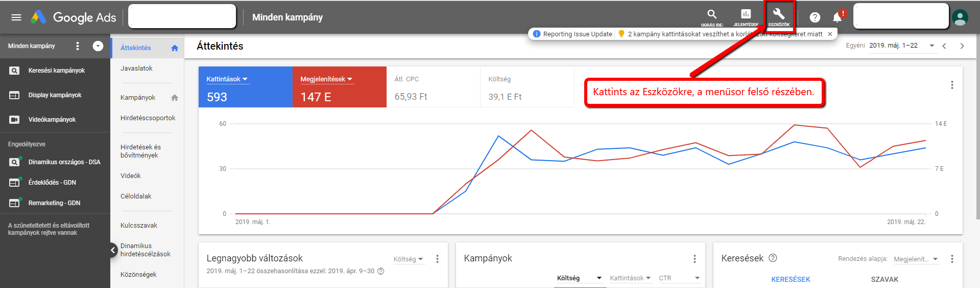Open the account avatar menu
Screen dimensions: 980x288
pyautogui.click(x=960, y=18)
